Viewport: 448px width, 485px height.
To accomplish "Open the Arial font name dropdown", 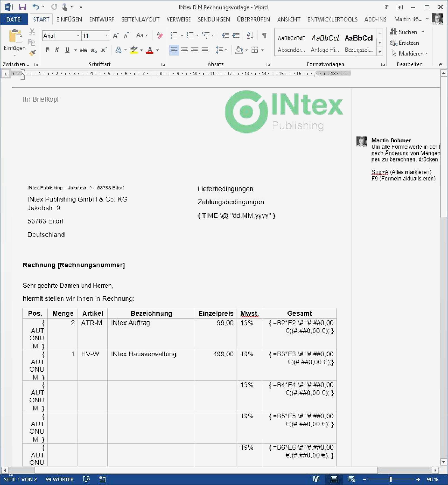I will tap(78, 36).
